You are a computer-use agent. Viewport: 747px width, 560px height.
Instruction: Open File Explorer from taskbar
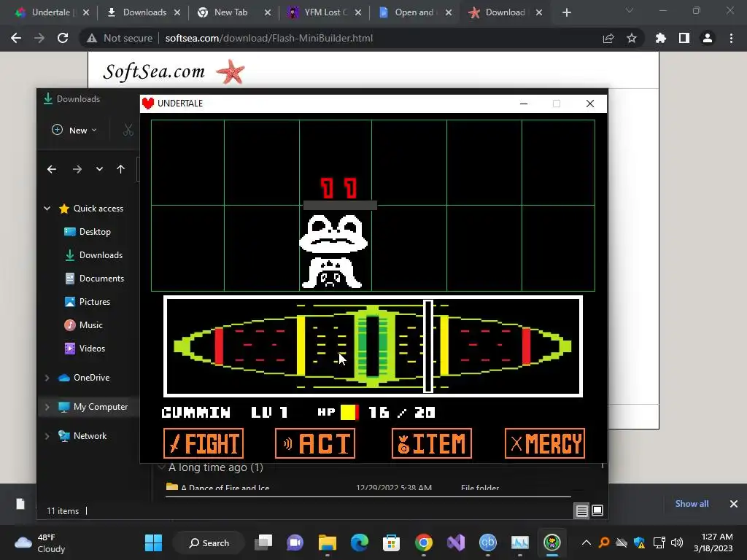tap(328, 542)
